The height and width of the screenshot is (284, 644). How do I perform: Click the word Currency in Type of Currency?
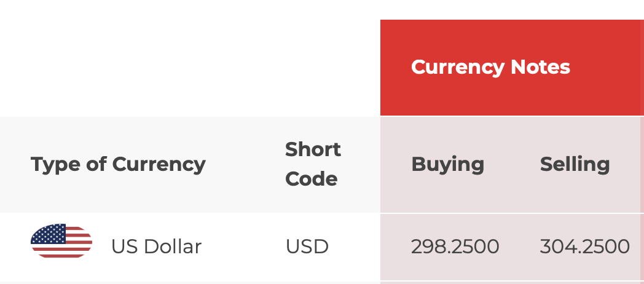pyautogui.click(x=159, y=165)
